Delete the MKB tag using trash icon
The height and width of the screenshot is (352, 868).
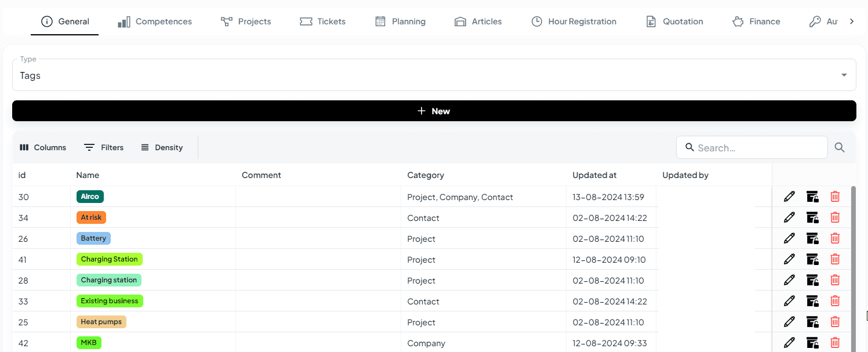(835, 343)
